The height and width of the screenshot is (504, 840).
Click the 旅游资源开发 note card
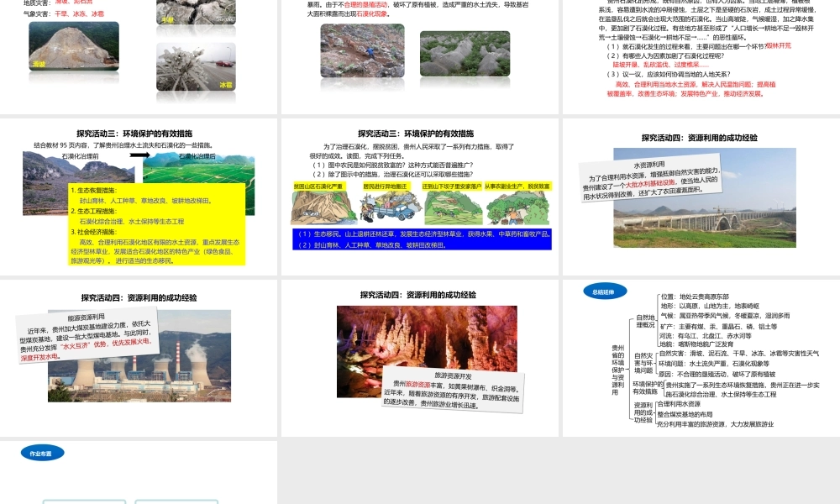pyautogui.click(x=454, y=390)
